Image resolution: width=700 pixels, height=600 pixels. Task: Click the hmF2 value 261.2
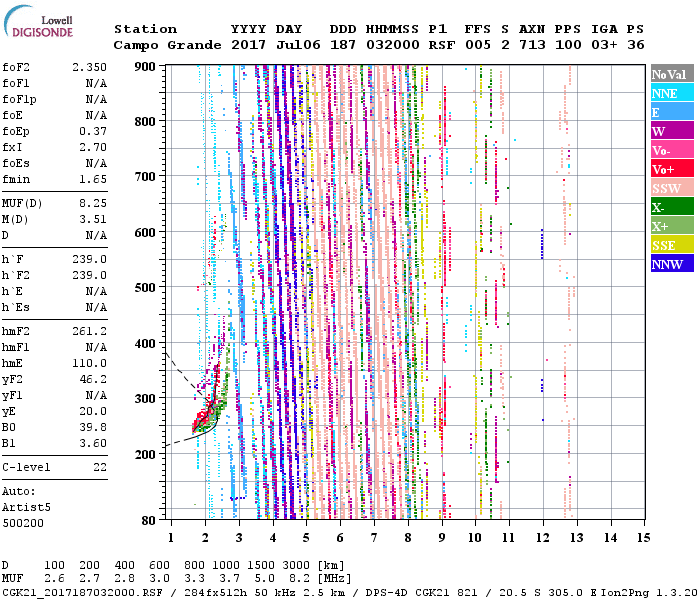[89, 330]
